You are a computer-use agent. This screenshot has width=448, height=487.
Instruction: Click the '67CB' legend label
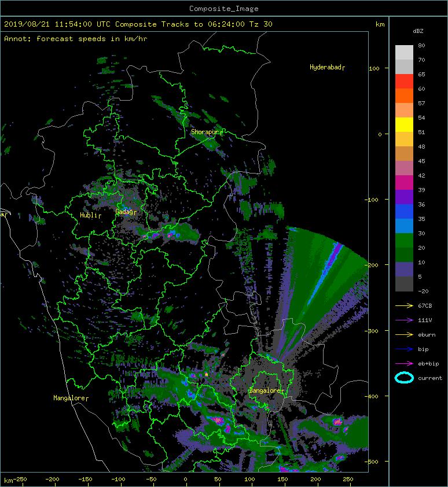[425, 305]
